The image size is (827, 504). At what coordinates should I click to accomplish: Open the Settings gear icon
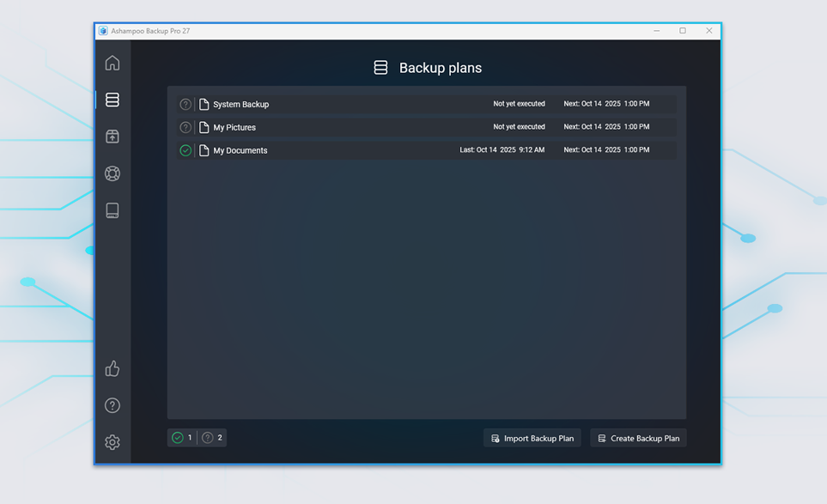tap(112, 442)
